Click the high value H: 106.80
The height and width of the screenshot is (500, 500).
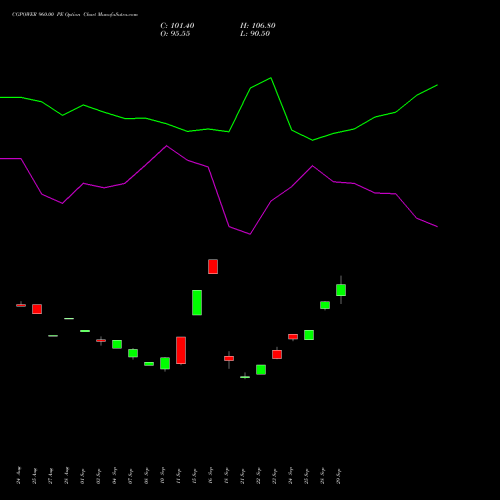point(258,26)
